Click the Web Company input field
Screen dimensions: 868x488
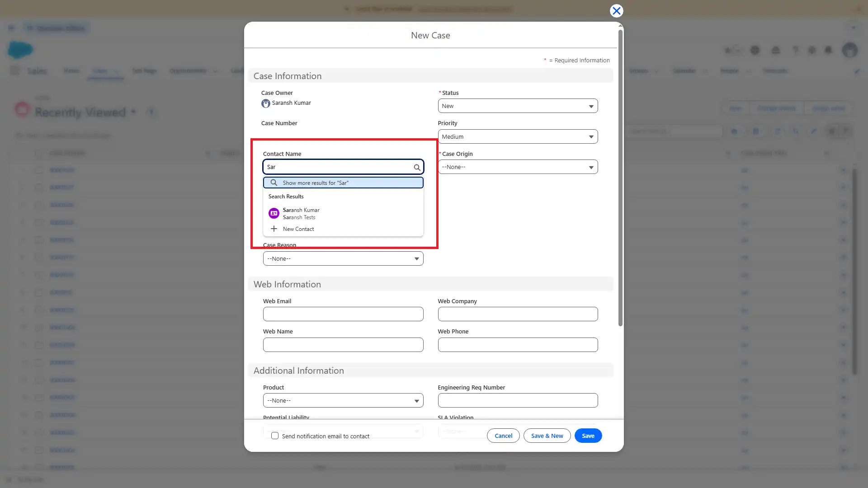click(x=518, y=314)
